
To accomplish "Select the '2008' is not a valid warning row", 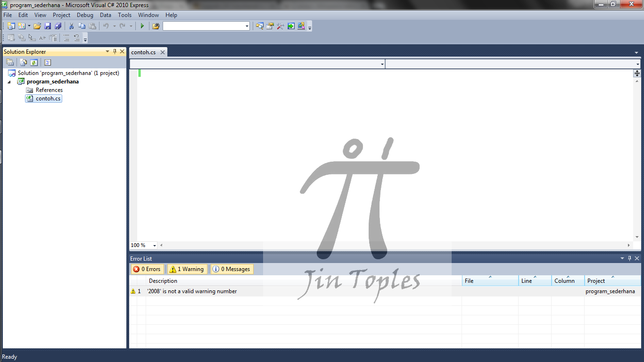I will (385, 291).
